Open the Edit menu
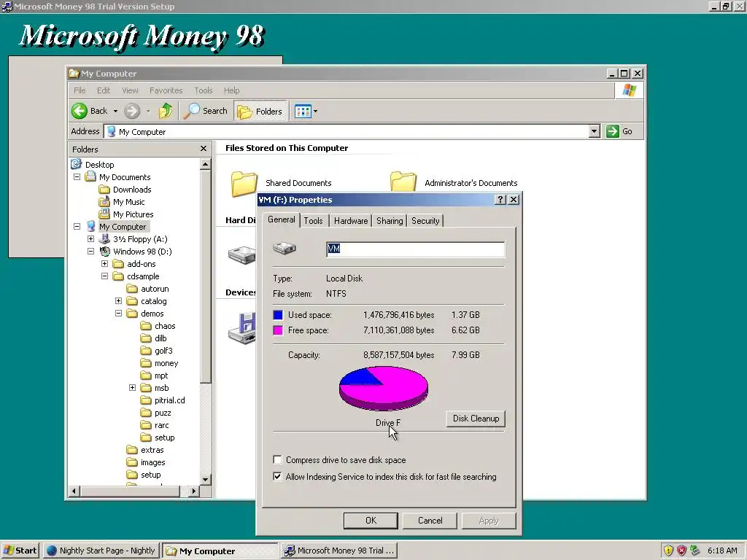The height and width of the screenshot is (560, 747). (x=104, y=90)
